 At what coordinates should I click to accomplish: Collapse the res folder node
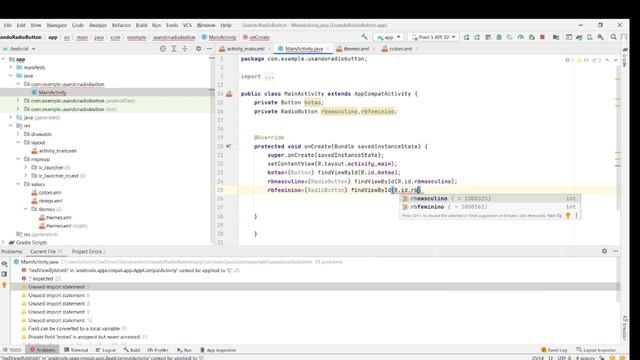11,126
